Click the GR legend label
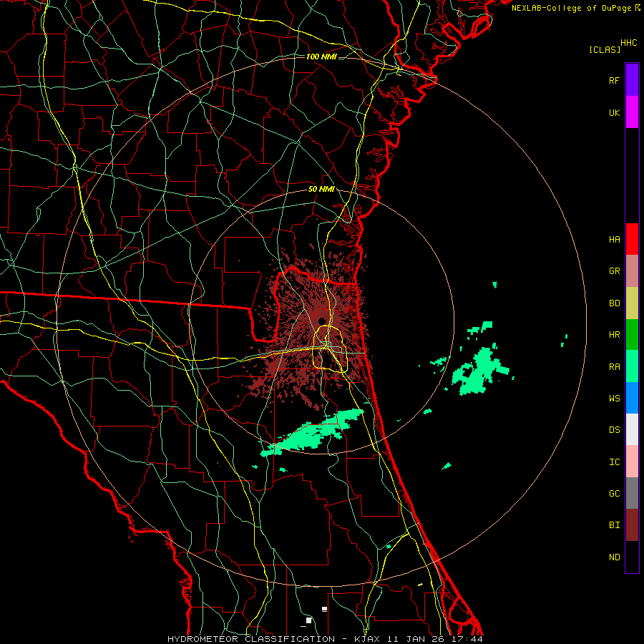The height and width of the screenshot is (644, 644). 614,271
